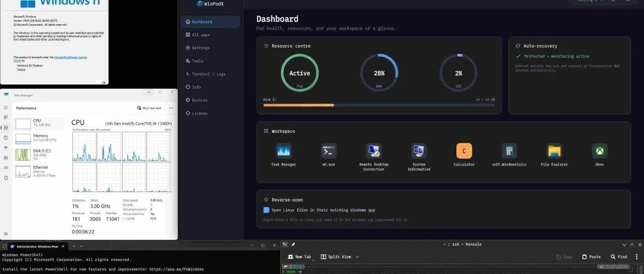Open Tools in WinPodX sidebar
Image resolution: width=644 pixels, height=274 pixels.
pos(211,61)
